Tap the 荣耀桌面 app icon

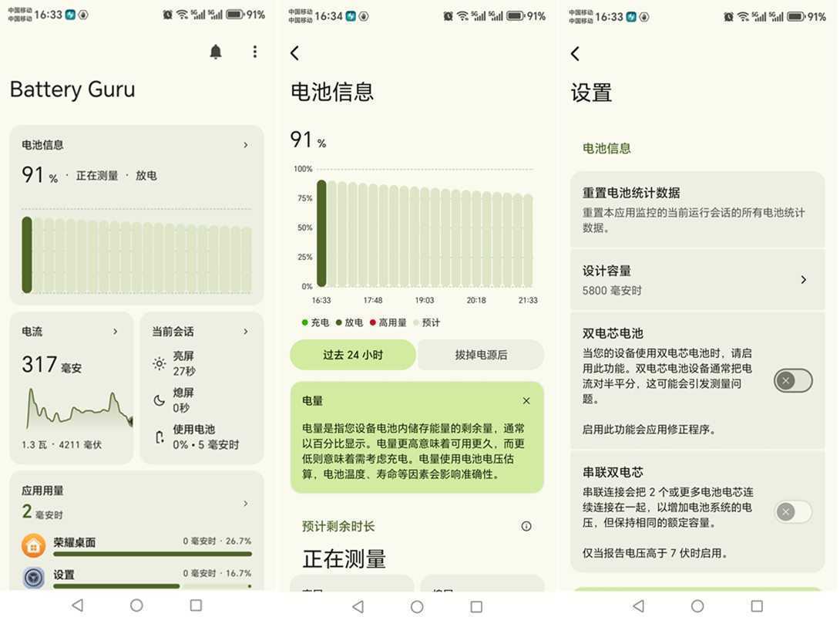(33, 545)
